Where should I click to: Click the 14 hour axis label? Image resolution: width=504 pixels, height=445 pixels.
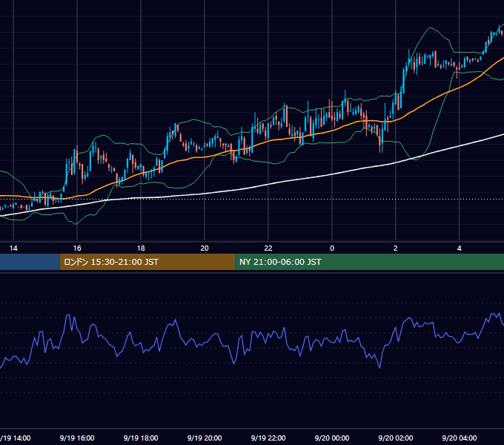[13, 248]
